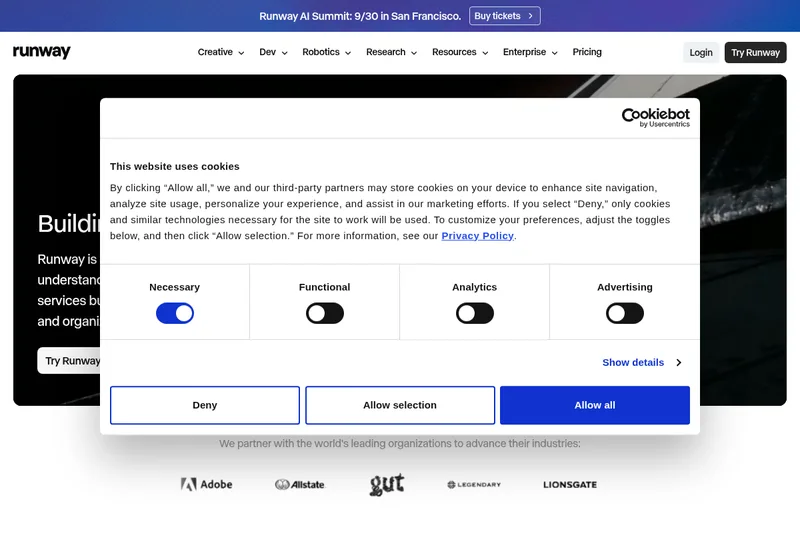Screen dimensions: 800x533
Task: Click the Adobe partner logo
Action: 207,484
